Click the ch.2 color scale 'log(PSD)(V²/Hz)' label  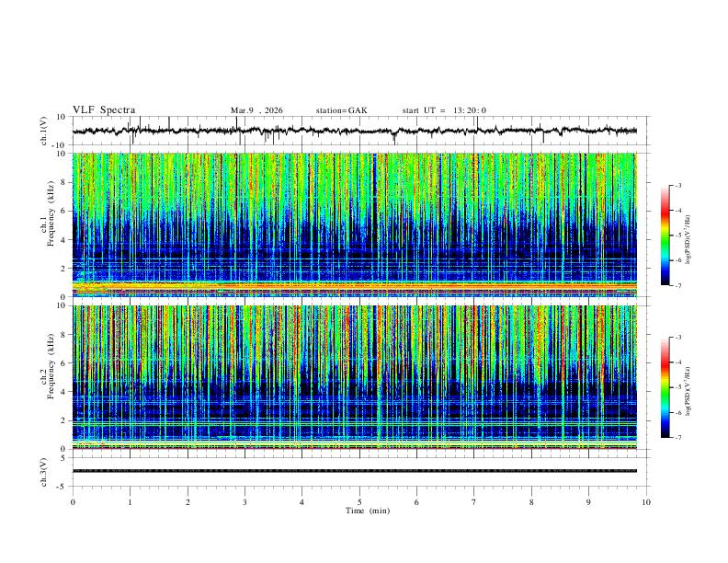pos(688,391)
